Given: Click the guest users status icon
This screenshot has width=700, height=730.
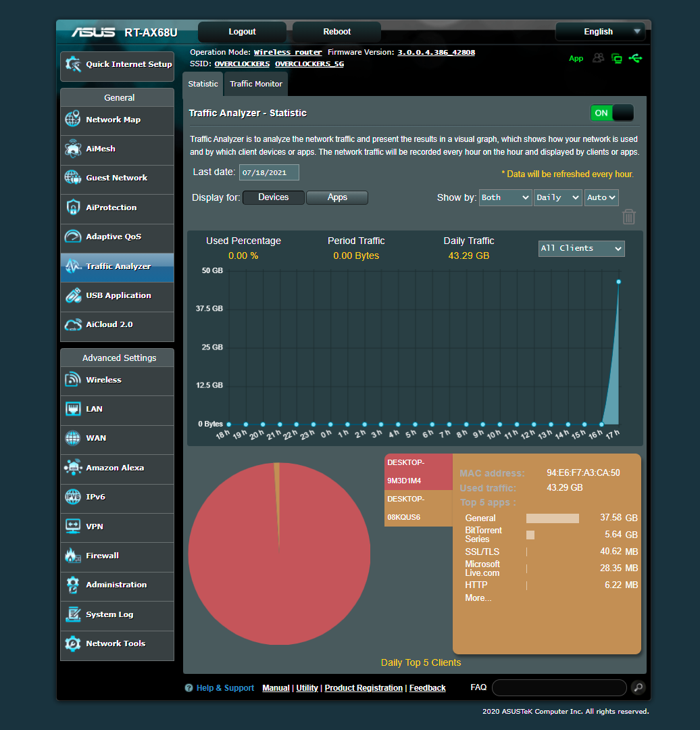Looking at the screenshot, I should 599,58.
